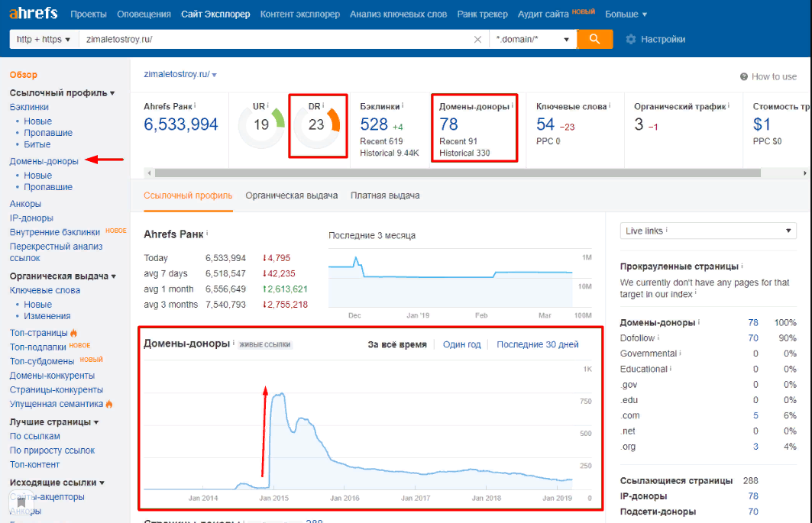The width and height of the screenshot is (812, 523).
Task: Click the 54 keywords count
Action: point(545,124)
